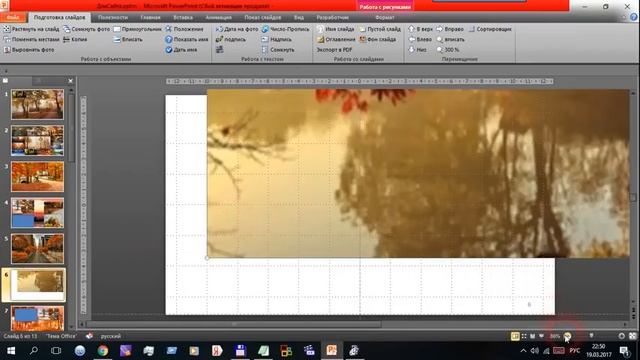The height and width of the screenshot is (360, 640).
Task: Move object with the Влево button
Action: click(x=420, y=39)
